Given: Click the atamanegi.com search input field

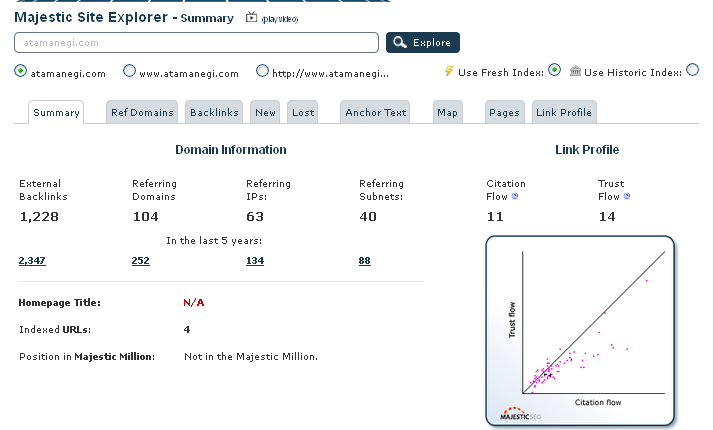Looking at the screenshot, I should pos(196,42).
